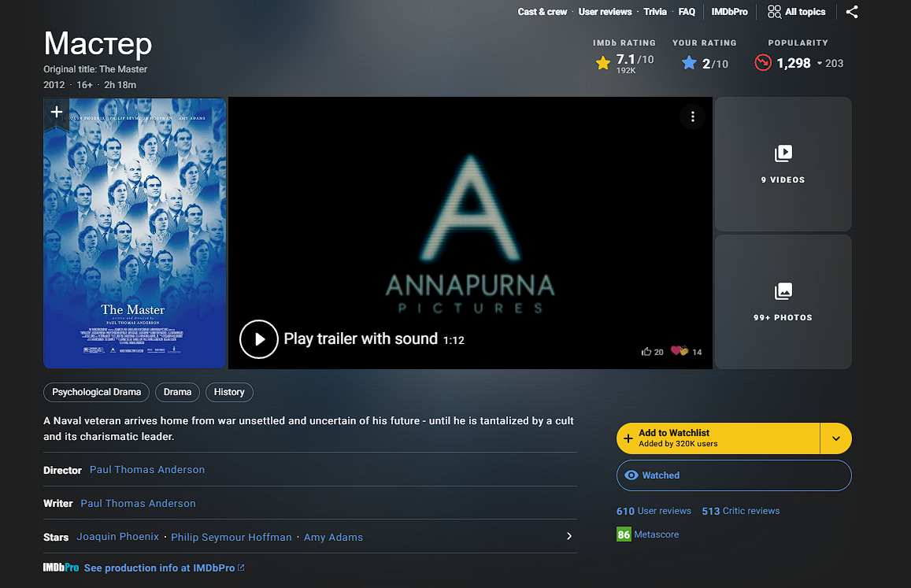Click the plus icon in Add to Watchlist
911x588 pixels.
pyautogui.click(x=628, y=438)
